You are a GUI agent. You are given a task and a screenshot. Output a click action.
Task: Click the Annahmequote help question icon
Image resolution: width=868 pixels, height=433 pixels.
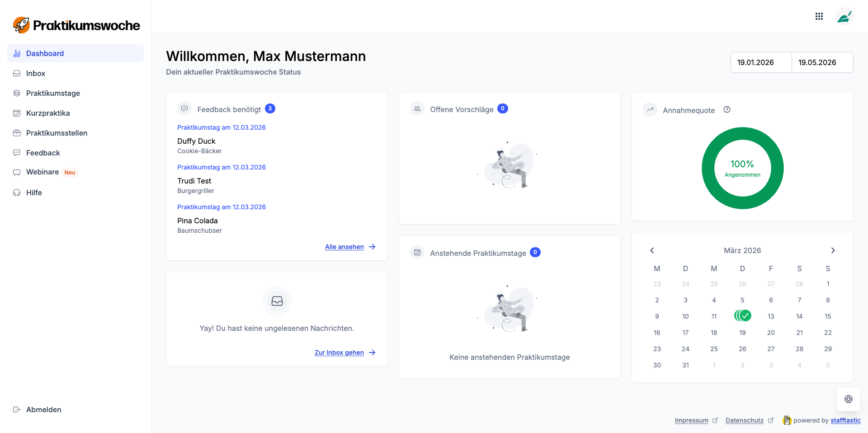click(726, 110)
